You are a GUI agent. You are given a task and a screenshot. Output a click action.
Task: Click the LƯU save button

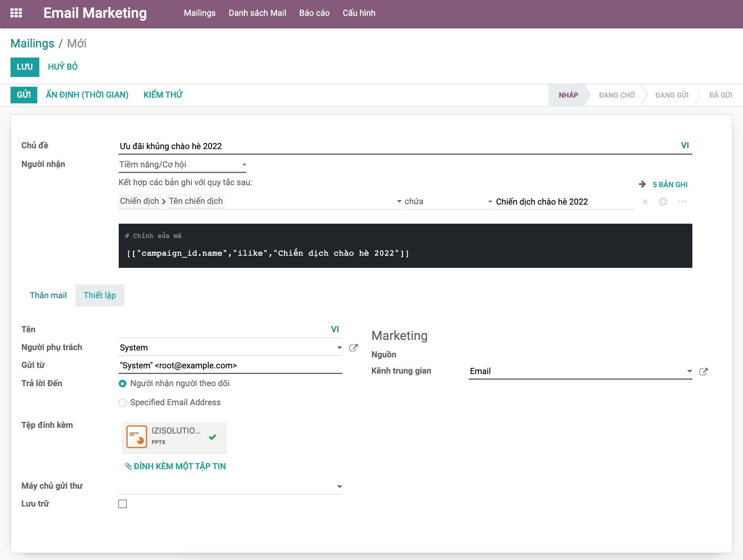click(25, 67)
